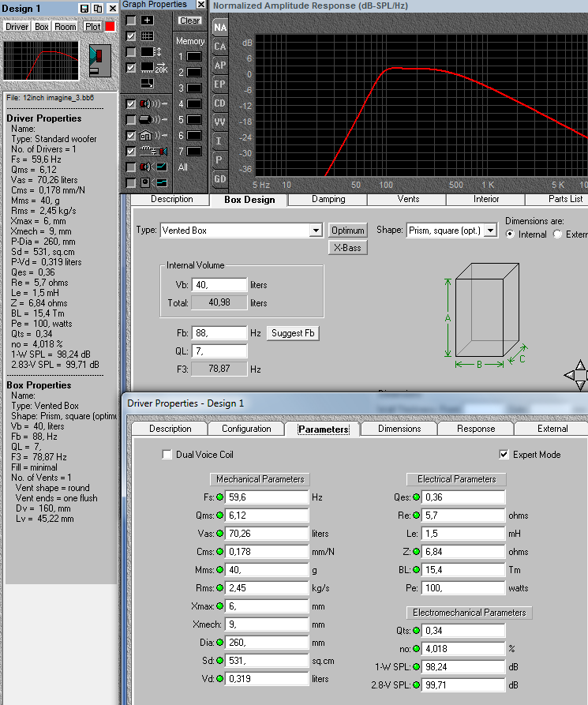
Task: Select the Internal dimensions radio button
Action: [510, 234]
